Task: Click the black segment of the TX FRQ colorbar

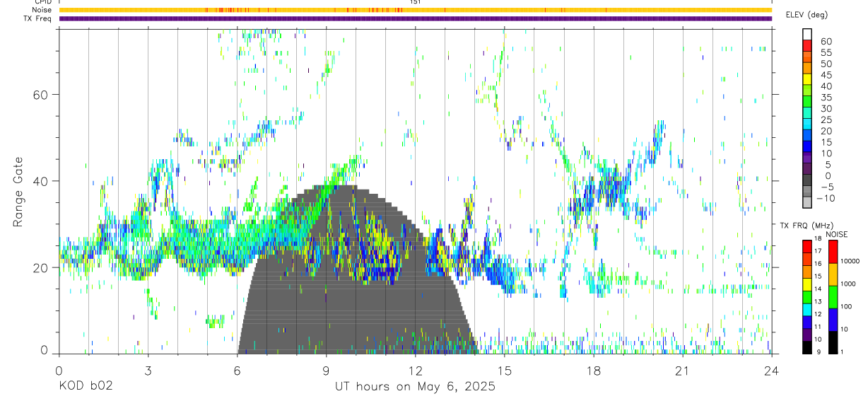Action: [807, 347]
